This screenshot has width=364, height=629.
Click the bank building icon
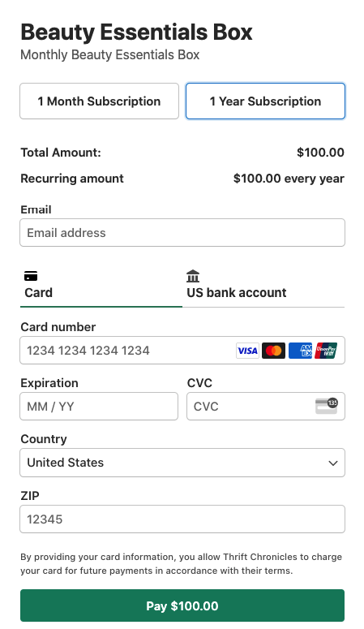[x=193, y=276]
